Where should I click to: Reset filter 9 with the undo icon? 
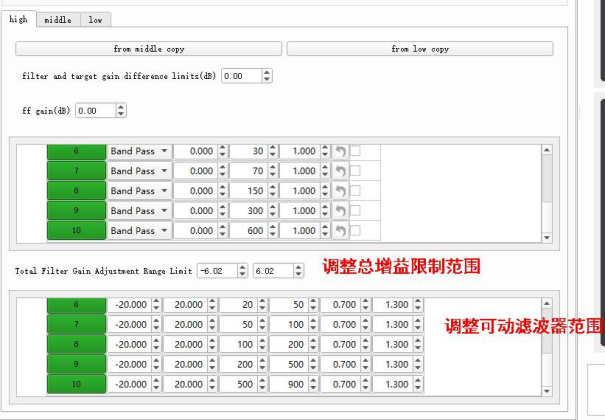point(340,211)
